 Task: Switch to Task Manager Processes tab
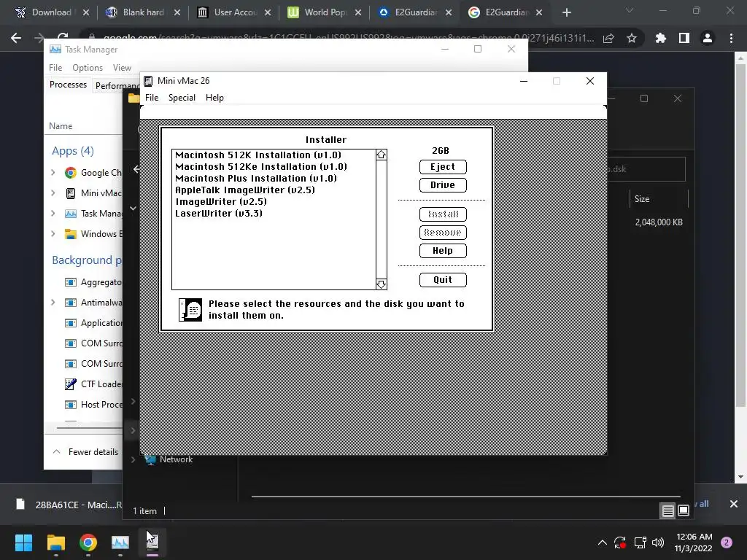click(x=68, y=85)
